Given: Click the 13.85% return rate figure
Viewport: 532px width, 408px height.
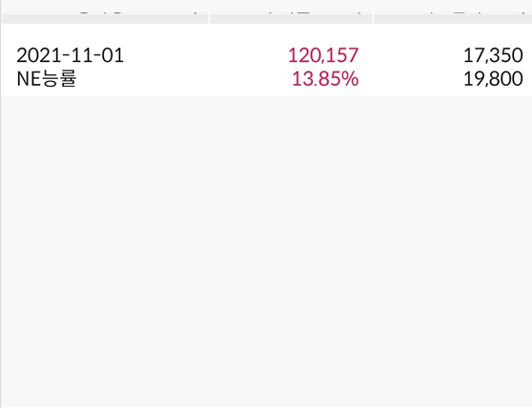Looking at the screenshot, I should 325,79.
